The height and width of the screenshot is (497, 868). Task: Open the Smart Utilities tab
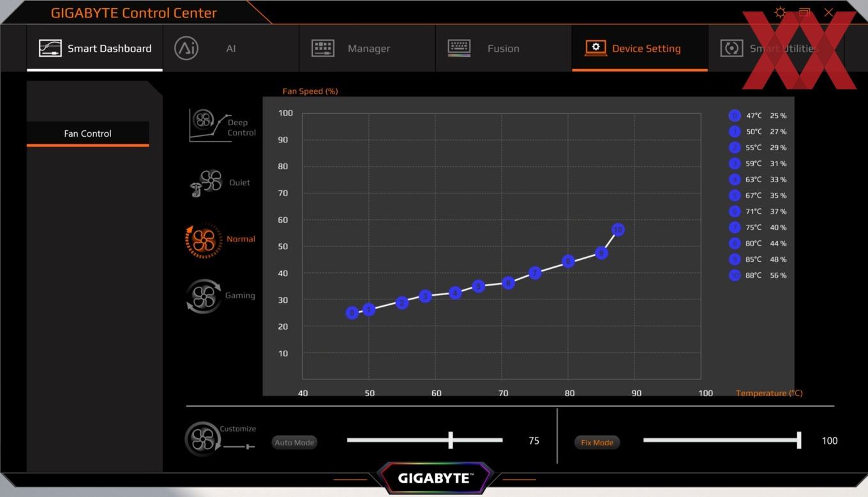[776, 49]
